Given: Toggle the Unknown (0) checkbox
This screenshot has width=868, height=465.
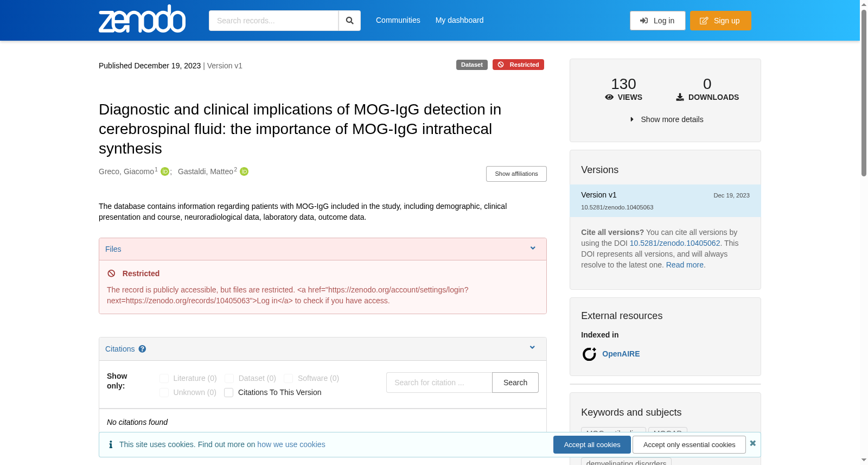Looking at the screenshot, I should click(x=164, y=392).
